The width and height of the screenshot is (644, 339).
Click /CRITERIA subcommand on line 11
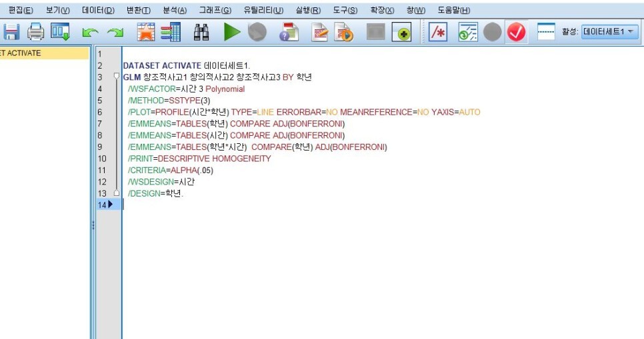(147, 170)
